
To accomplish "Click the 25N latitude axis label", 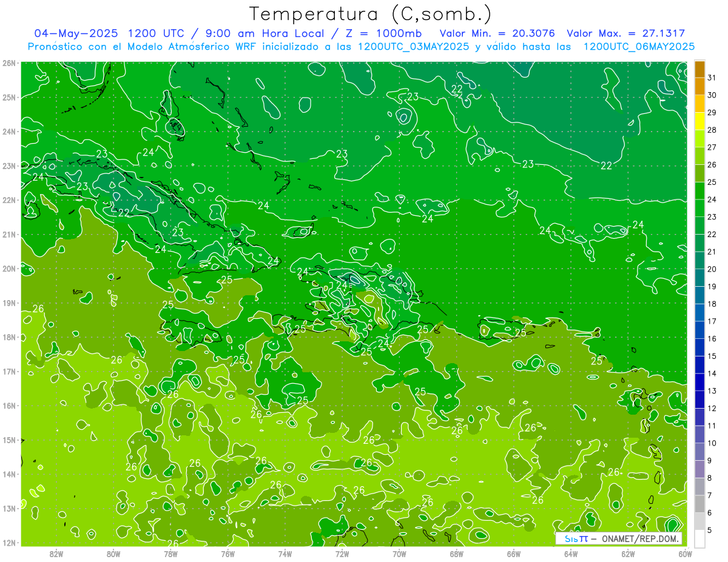I will pos(8,97).
